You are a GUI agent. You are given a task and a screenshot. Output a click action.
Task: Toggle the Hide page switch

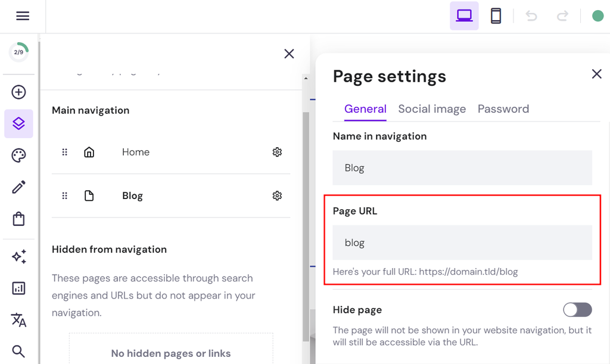click(x=577, y=310)
